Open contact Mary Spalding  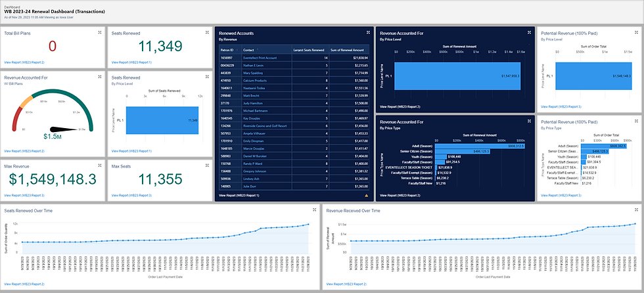(252, 73)
